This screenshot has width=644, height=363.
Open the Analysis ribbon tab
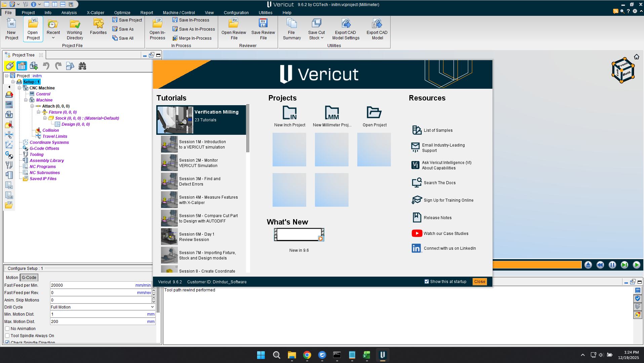(69, 12)
